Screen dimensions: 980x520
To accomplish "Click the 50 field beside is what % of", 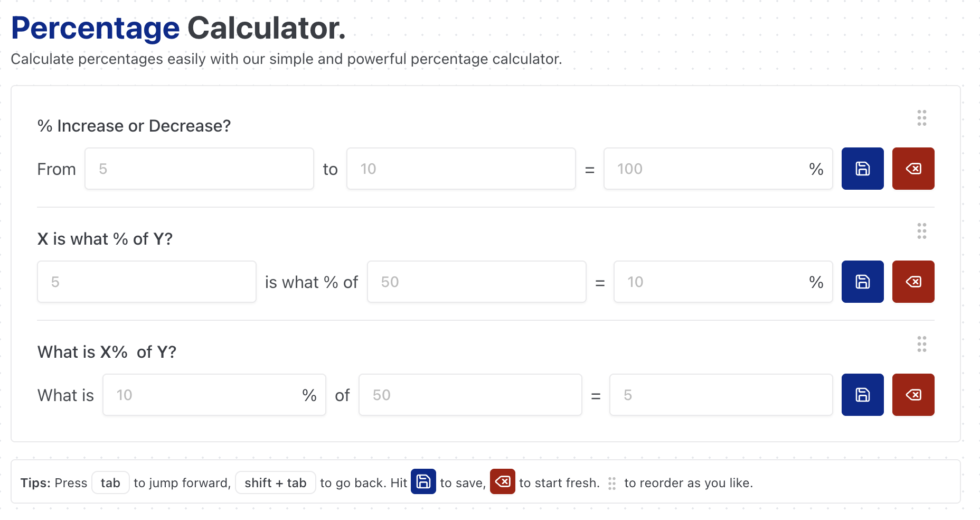I will coord(476,282).
